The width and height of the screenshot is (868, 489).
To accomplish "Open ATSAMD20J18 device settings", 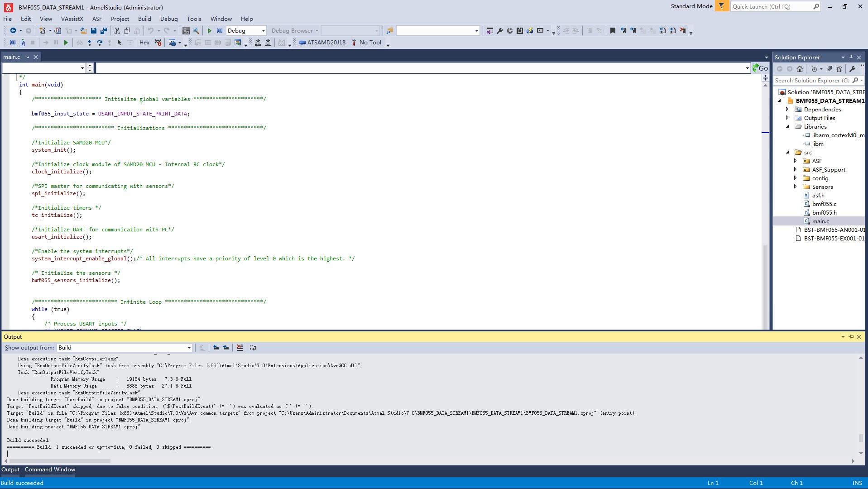I will (x=322, y=43).
